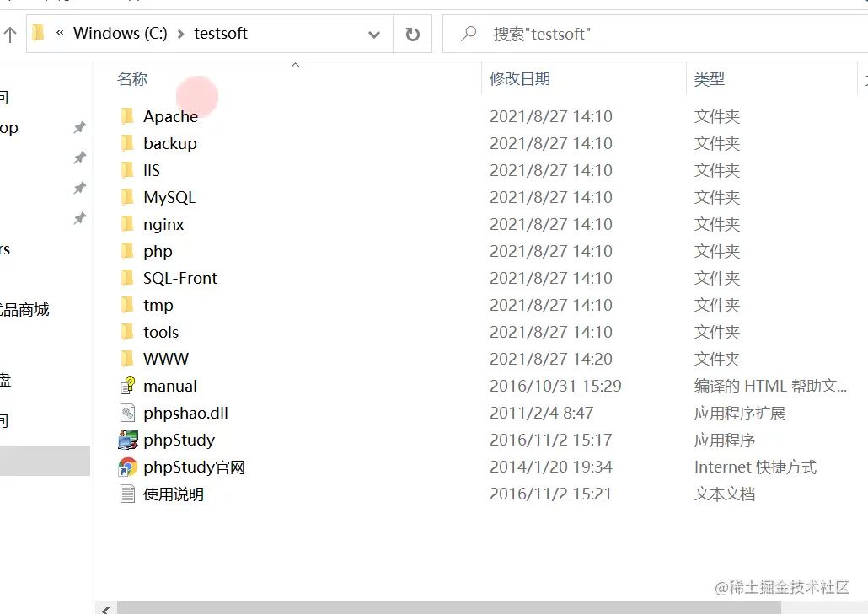The height and width of the screenshot is (614, 868).
Task: Select the Apache folder icon
Action: (126, 116)
